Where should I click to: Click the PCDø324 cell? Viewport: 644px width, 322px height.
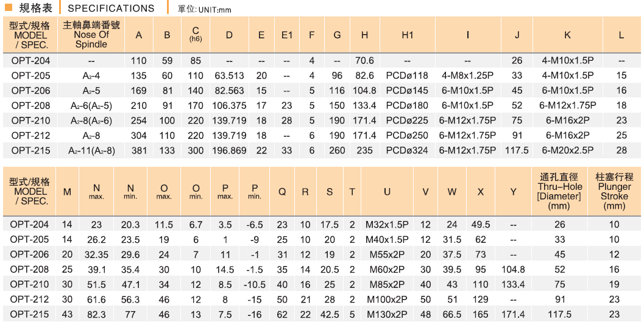point(408,150)
